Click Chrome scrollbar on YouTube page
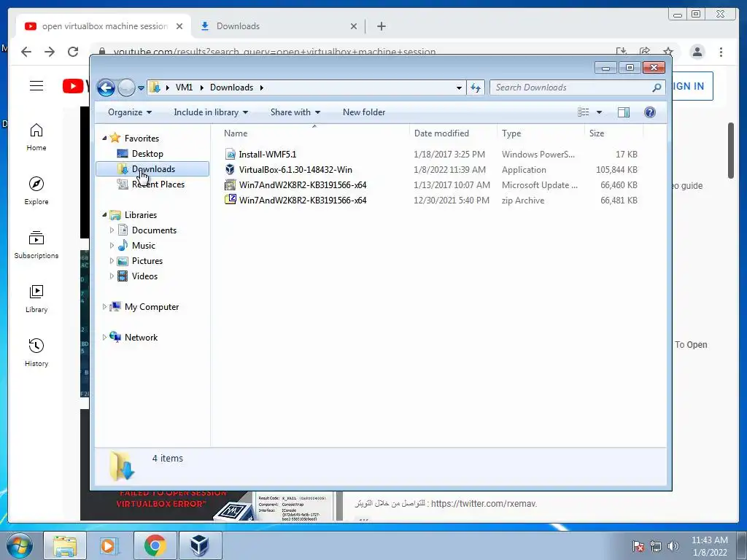Viewport: 747px width, 560px height. click(730, 150)
